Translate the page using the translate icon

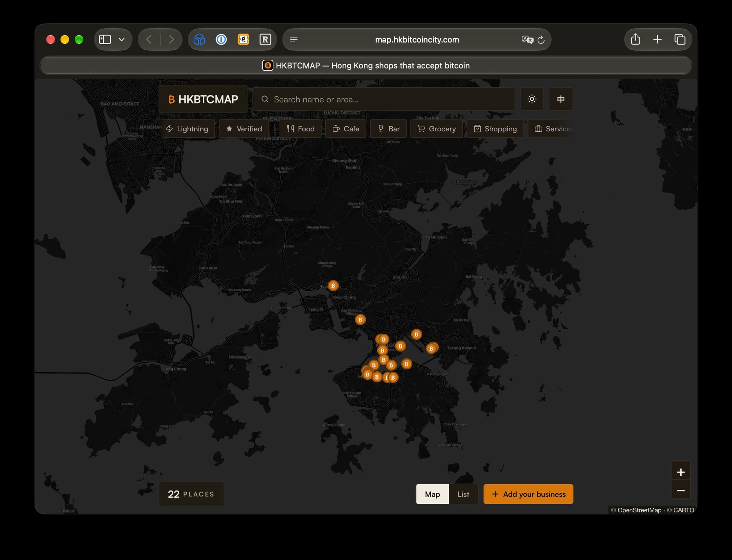tap(527, 40)
